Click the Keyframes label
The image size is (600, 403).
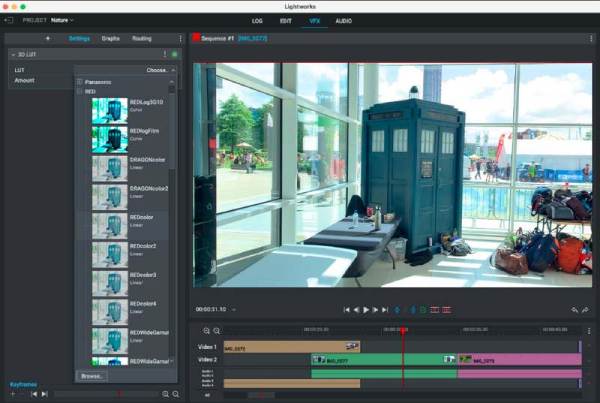point(23,384)
